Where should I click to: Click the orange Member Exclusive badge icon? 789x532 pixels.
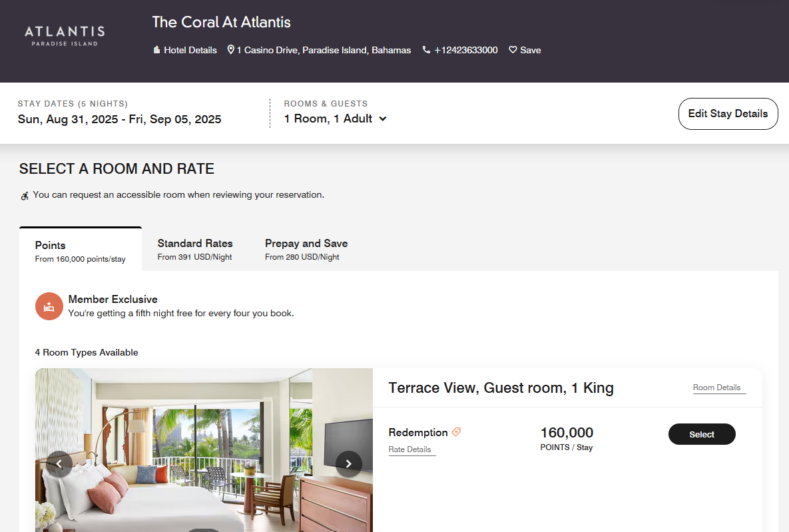[49, 306]
